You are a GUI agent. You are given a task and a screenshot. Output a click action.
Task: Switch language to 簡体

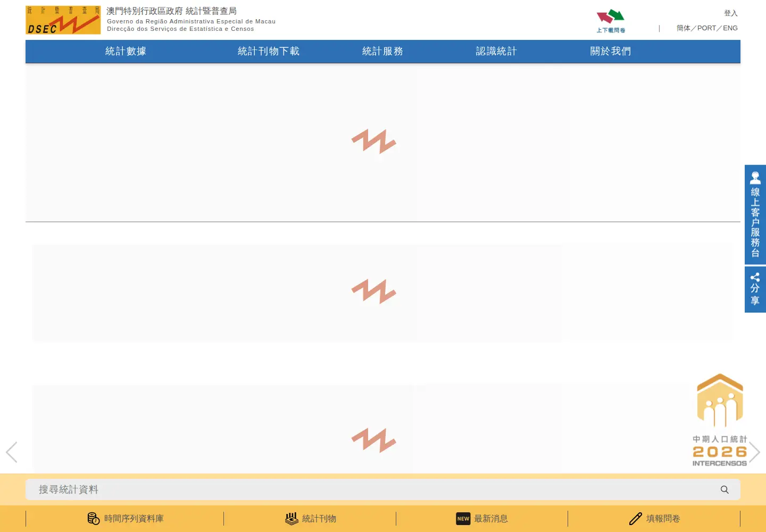[684, 28]
